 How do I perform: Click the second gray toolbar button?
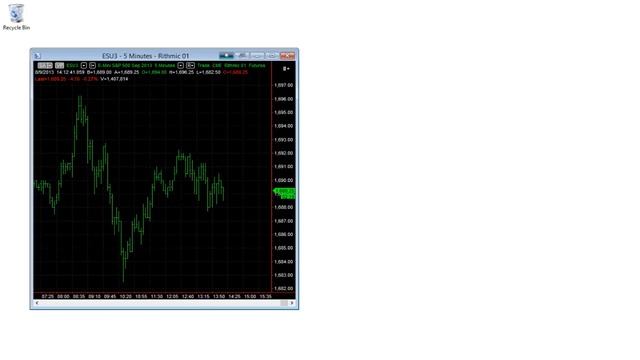tap(60, 65)
